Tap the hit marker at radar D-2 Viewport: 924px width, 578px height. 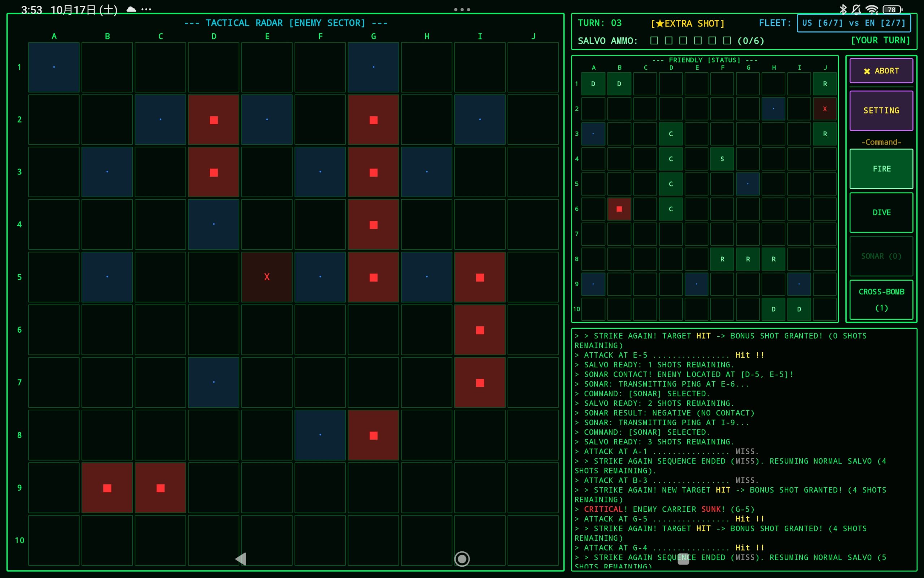(214, 120)
